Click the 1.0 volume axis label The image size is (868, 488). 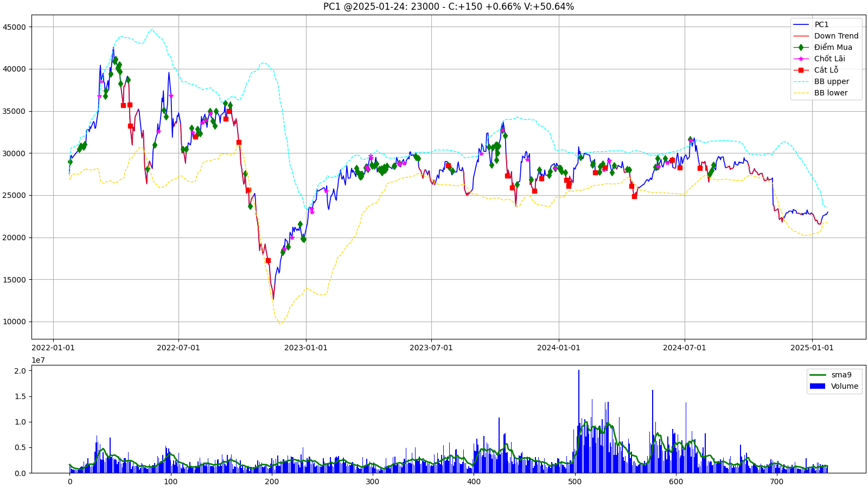pos(20,422)
